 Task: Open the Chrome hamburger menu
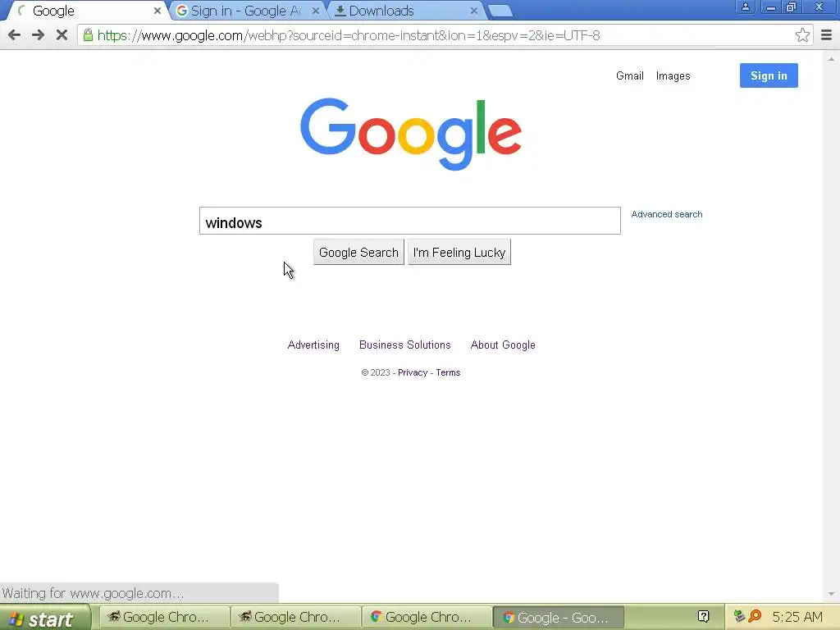click(x=826, y=35)
